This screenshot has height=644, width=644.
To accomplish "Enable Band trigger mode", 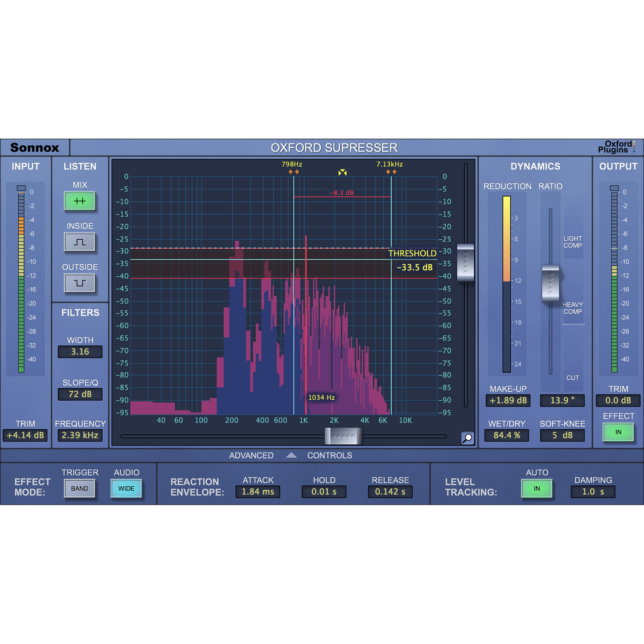I will click(80, 488).
